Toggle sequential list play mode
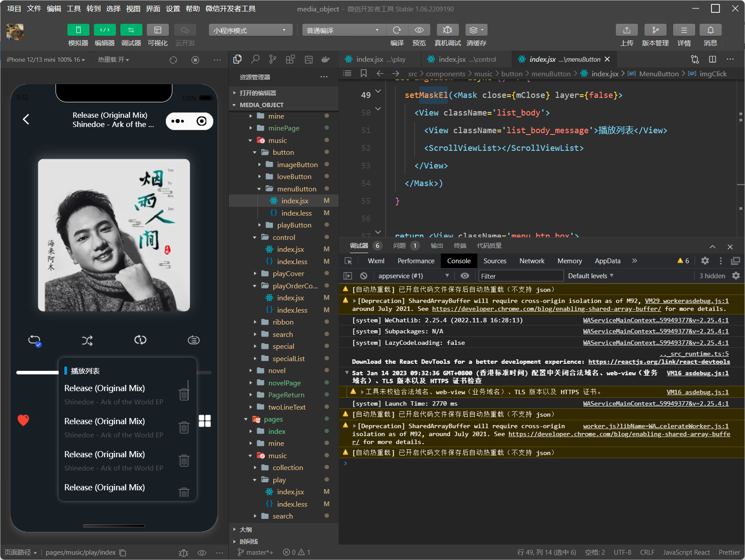The width and height of the screenshot is (745, 560). click(x=194, y=340)
